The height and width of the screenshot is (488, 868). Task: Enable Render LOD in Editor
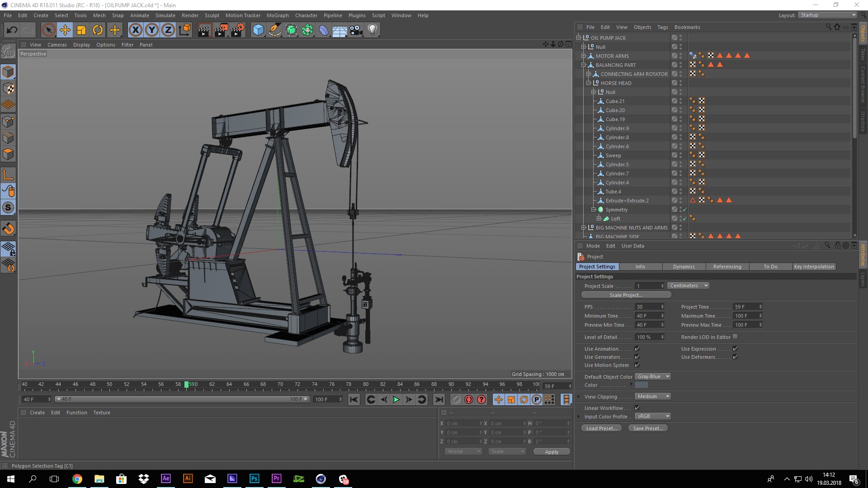pos(735,337)
